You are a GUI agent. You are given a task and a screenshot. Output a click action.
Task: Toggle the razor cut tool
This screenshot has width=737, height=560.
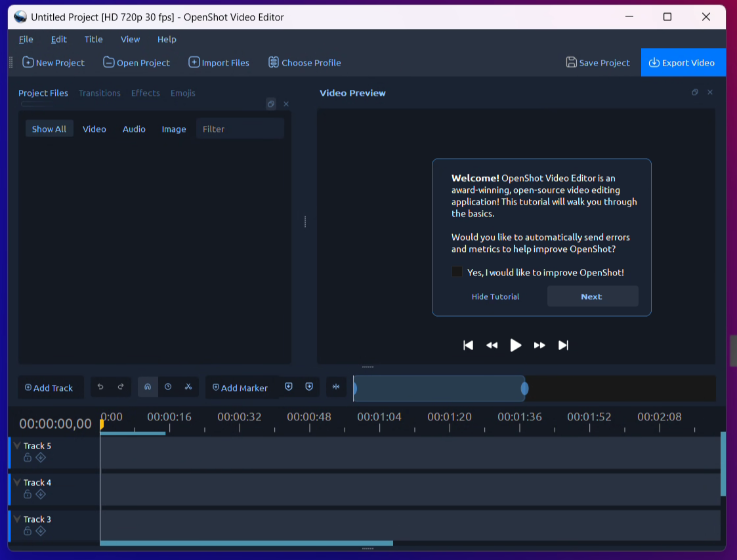188,387
